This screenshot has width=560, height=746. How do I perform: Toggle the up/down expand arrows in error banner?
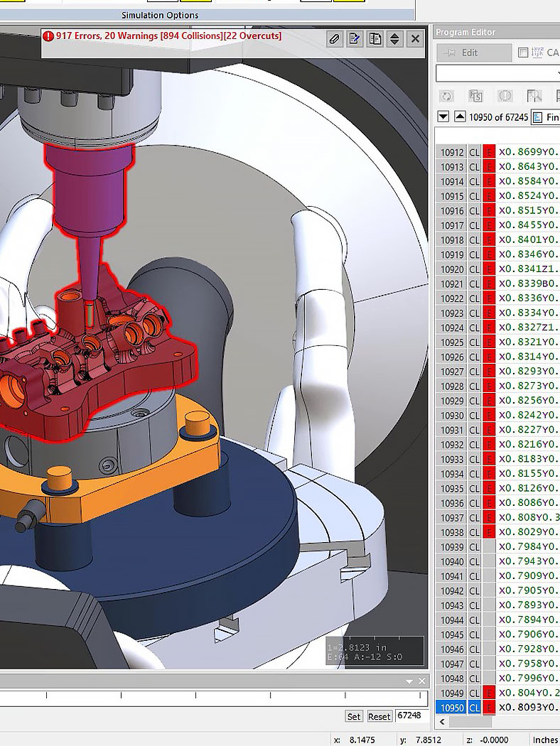click(x=395, y=38)
